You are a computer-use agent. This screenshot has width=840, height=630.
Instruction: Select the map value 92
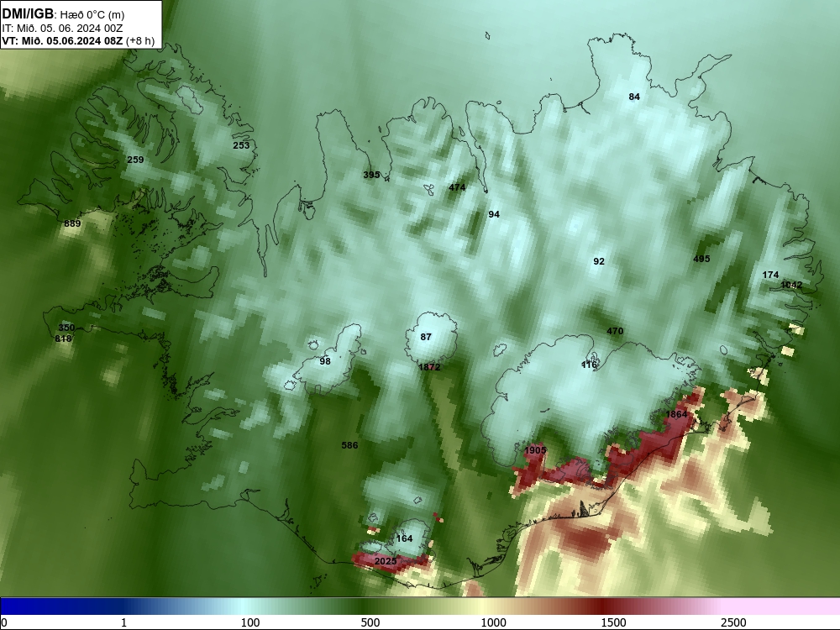pos(599,261)
